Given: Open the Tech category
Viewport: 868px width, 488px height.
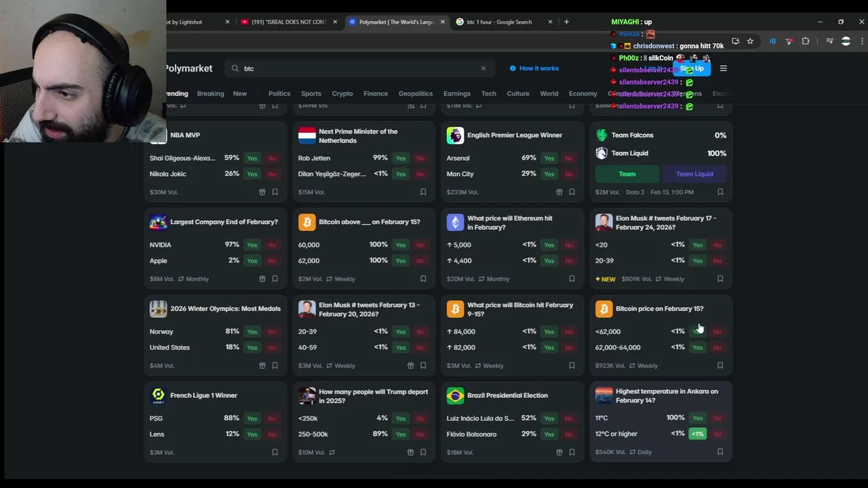Looking at the screenshot, I should [x=489, y=94].
